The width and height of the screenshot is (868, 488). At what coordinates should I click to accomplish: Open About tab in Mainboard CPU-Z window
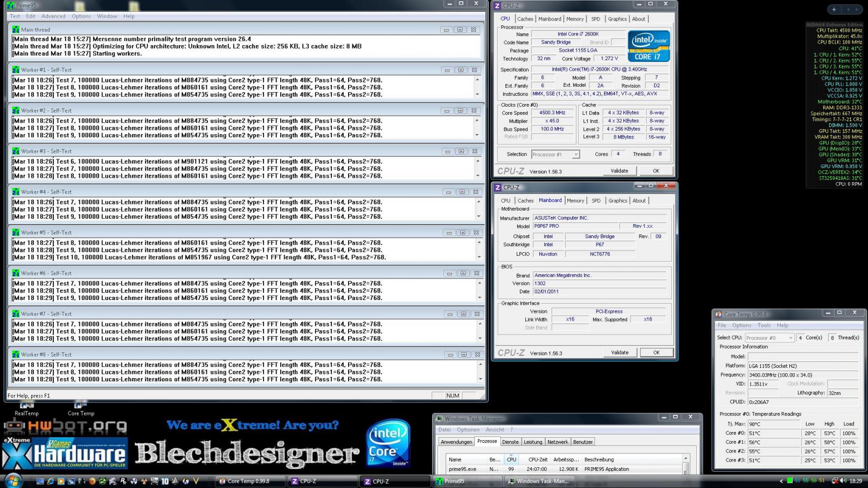tap(639, 201)
